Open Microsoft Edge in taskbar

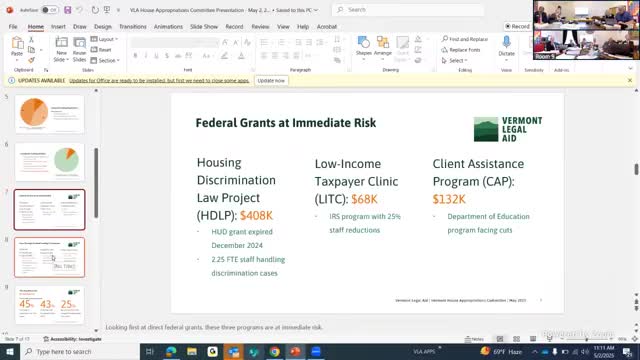point(171,351)
